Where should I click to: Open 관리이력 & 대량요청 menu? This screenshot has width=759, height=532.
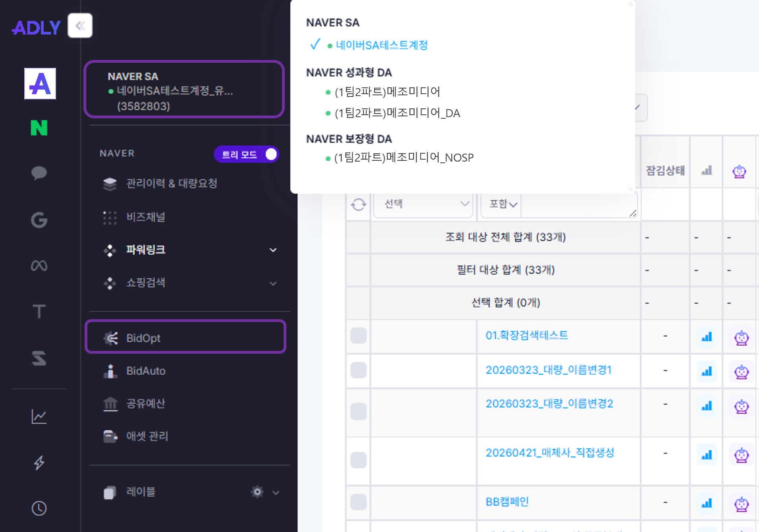pos(172,183)
